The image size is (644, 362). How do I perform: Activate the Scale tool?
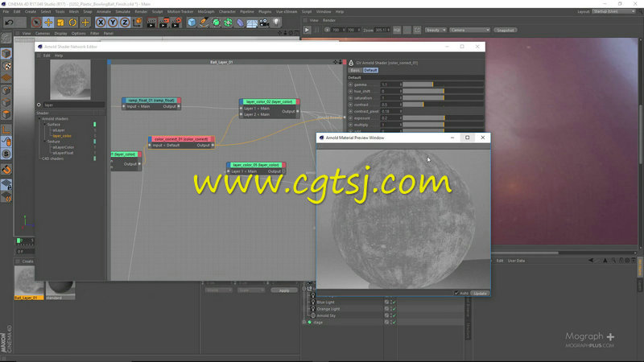point(61,23)
